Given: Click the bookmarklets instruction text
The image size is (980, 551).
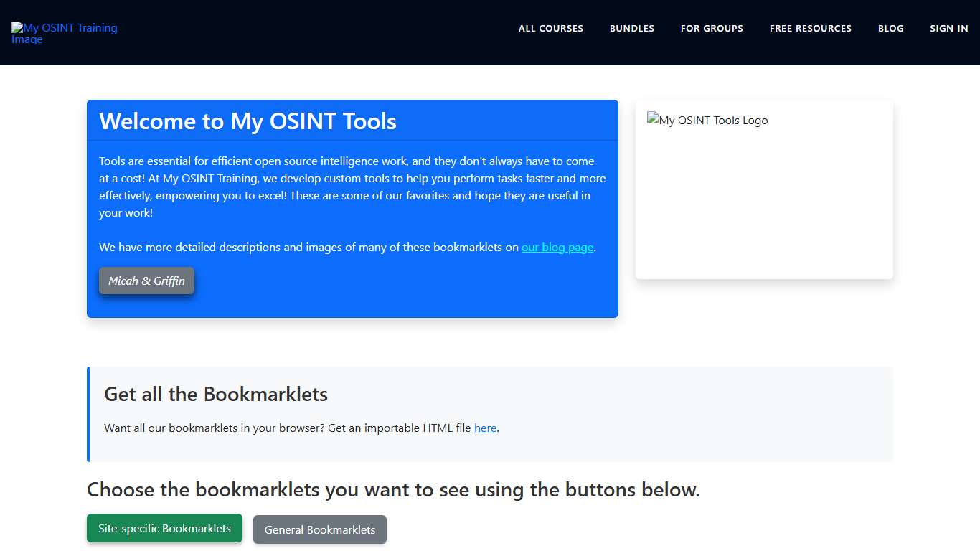Looking at the screenshot, I should 393,489.
